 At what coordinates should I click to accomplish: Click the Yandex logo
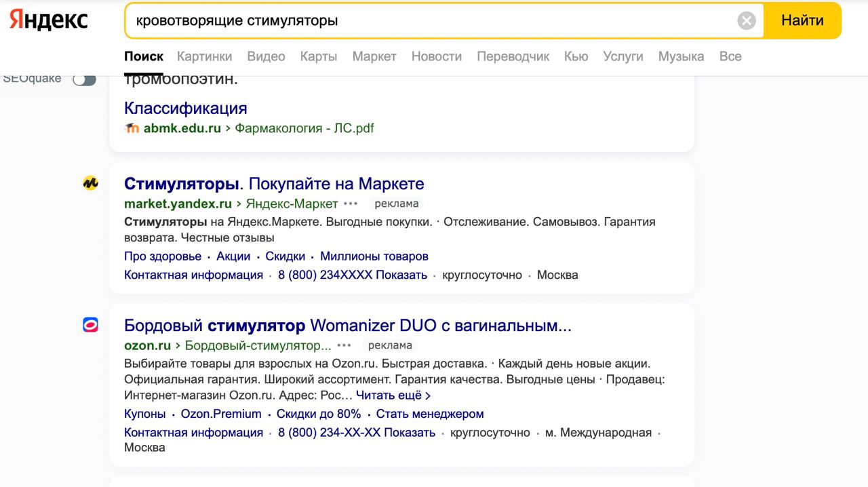click(x=49, y=20)
